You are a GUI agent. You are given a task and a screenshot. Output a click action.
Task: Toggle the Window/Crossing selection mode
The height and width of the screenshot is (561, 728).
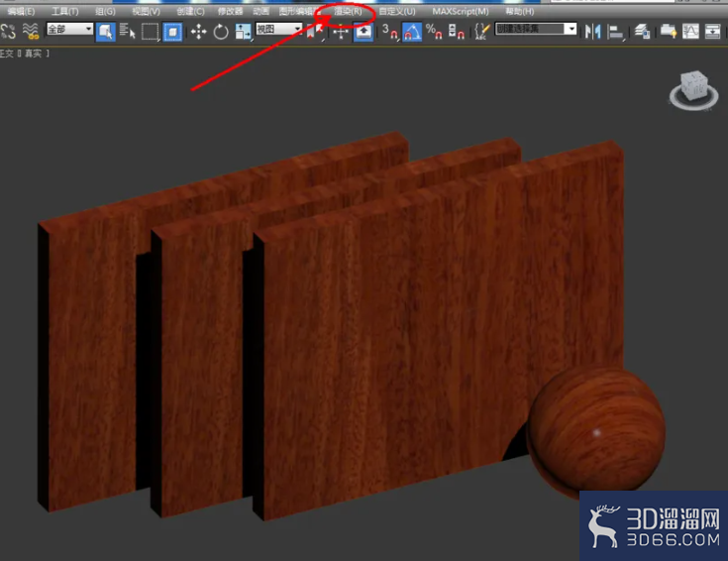click(x=172, y=32)
